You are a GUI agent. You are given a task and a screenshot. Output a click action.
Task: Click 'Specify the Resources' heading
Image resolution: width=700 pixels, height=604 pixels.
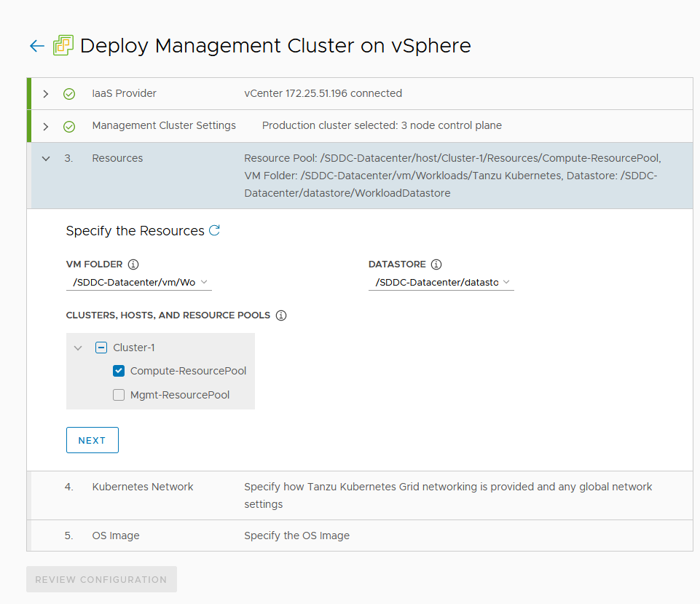point(135,231)
